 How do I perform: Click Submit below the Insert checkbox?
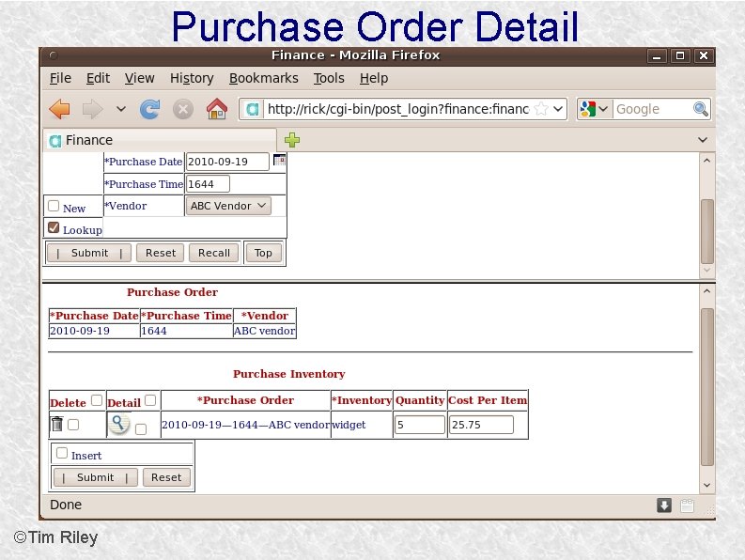click(x=96, y=477)
